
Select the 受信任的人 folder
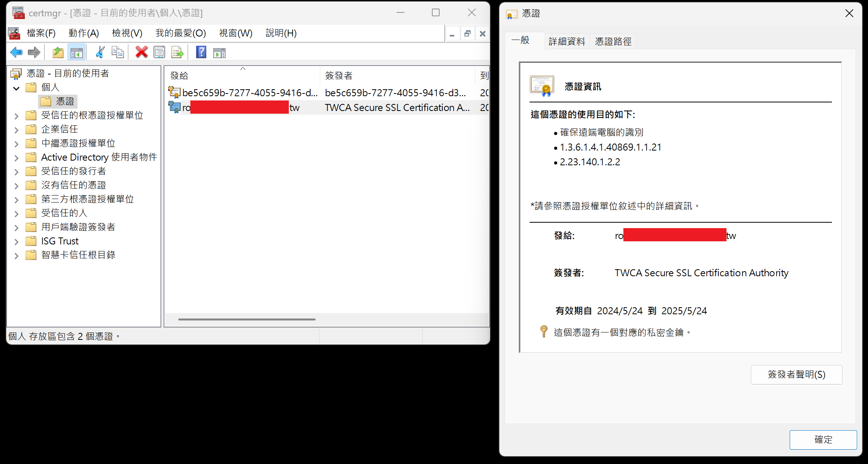[x=64, y=213]
